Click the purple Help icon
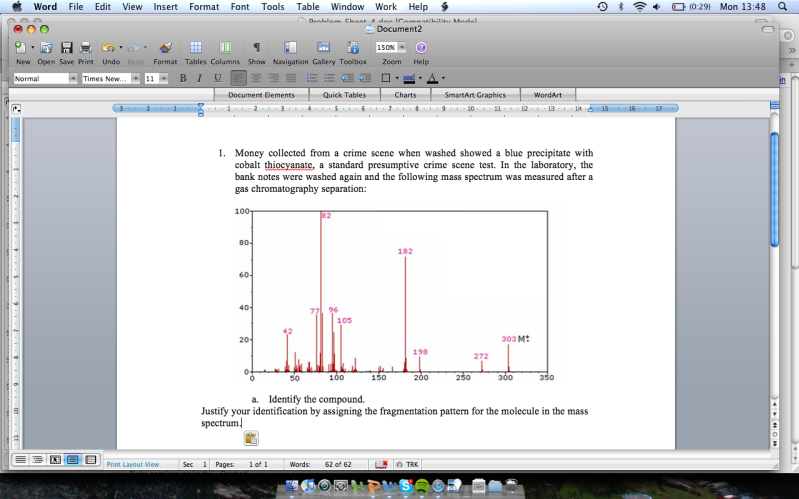The height and width of the screenshot is (499, 799). coord(421,48)
